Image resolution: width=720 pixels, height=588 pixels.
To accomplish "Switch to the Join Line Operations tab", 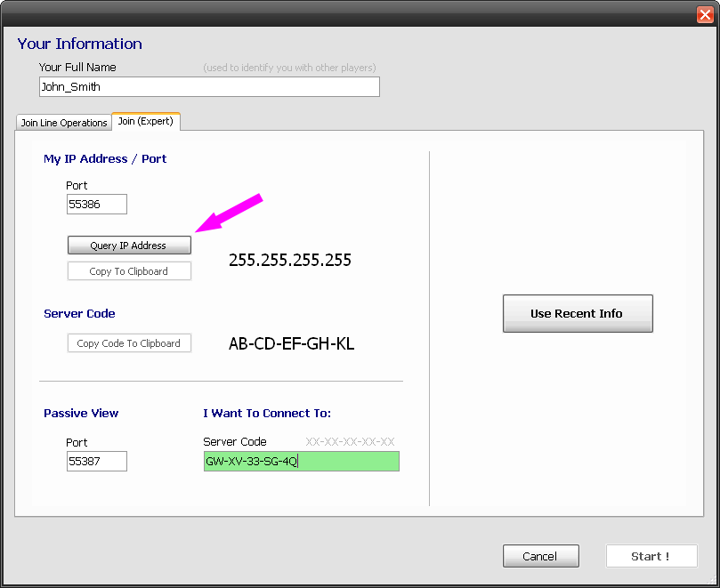I will (x=64, y=123).
